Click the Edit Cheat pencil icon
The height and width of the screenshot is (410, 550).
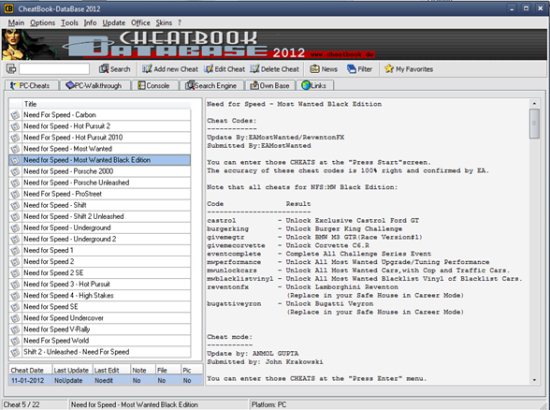tap(209, 69)
